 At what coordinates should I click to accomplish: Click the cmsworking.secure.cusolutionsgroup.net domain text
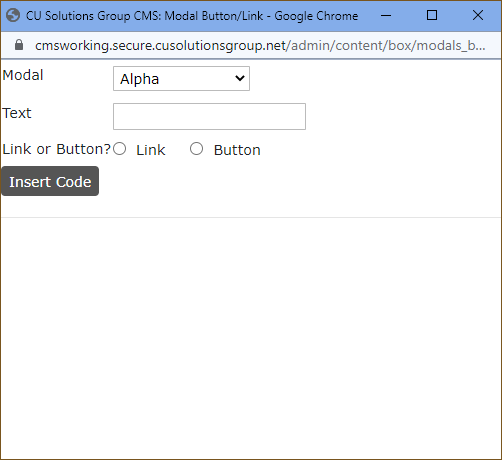point(161,45)
